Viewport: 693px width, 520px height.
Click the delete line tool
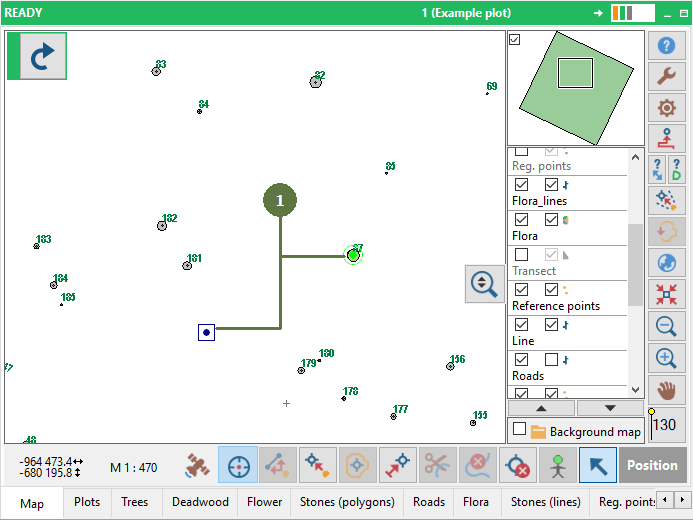tap(478, 465)
